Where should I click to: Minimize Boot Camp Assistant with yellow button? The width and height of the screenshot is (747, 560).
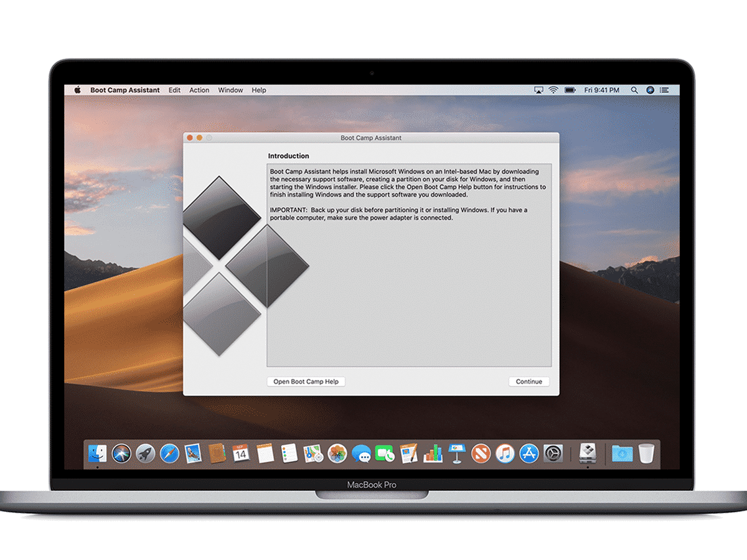(200, 138)
